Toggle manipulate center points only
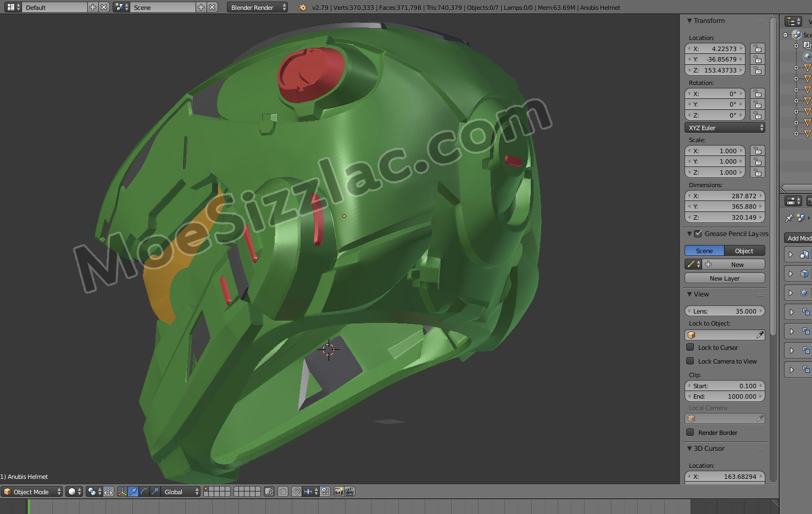This screenshot has width=812, height=514. click(108, 491)
